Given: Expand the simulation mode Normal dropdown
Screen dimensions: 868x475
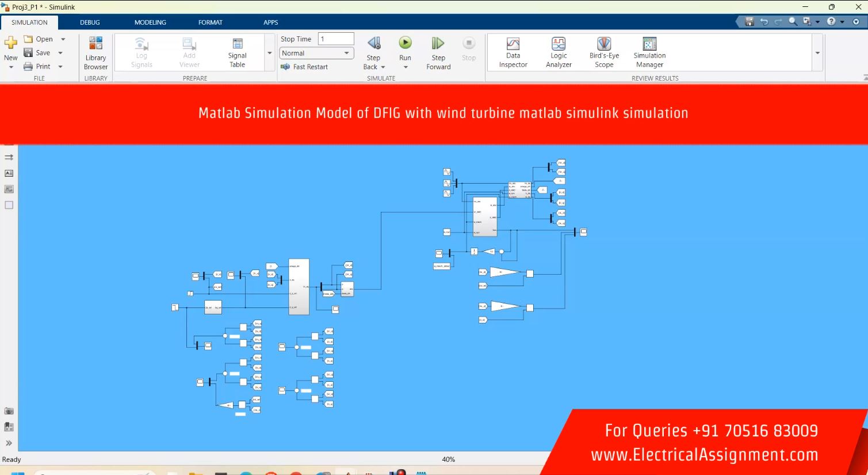Looking at the screenshot, I should click(x=347, y=53).
